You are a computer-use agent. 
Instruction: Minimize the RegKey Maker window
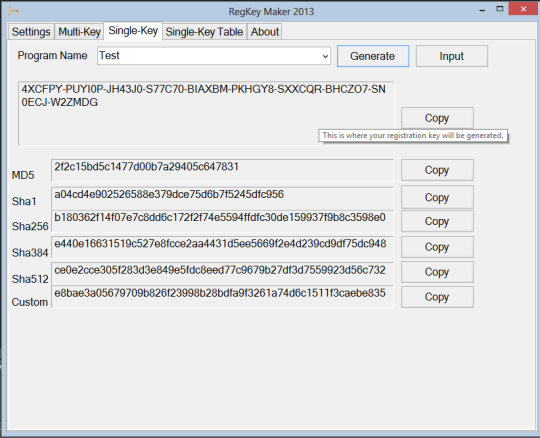[482, 10]
